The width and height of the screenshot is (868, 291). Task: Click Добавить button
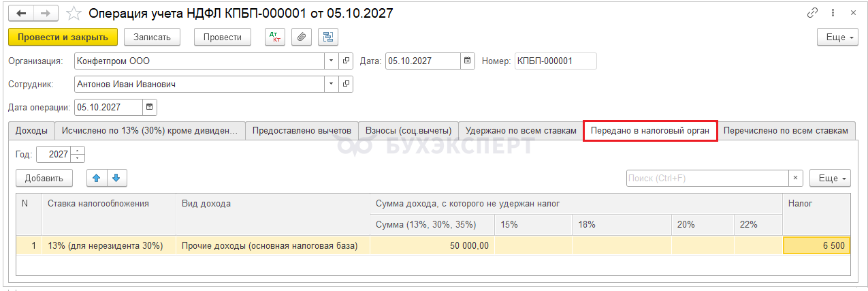pyautogui.click(x=44, y=178)
